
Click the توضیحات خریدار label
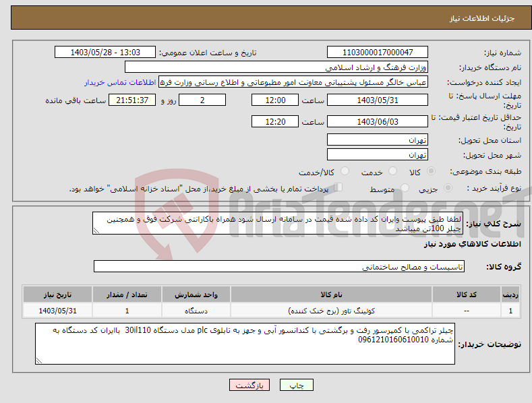point(490,344)
